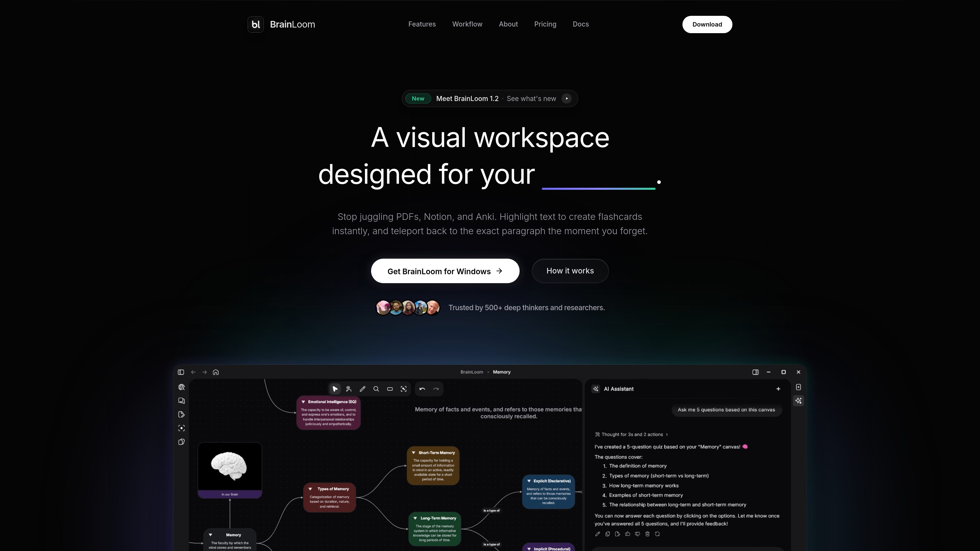The height and width of the screenshot is (551, 980).
Task: Click Get BrainLoom for Windows
Action: (445, 271)
